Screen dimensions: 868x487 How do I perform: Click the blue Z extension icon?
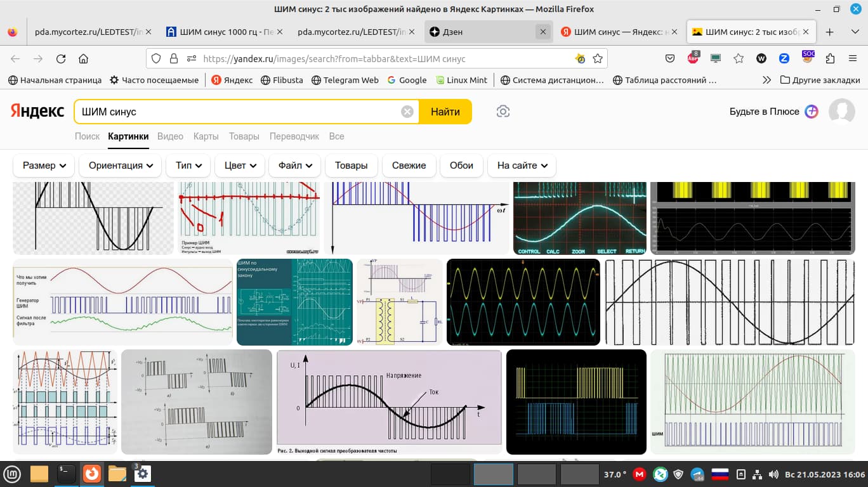[784, 58]
